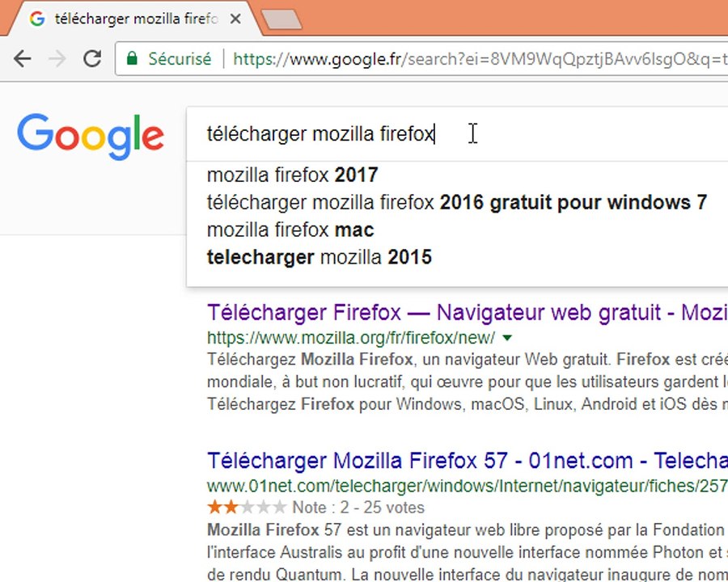The height and width of the screenshot is (582, 728).
Task: Click the 01net.com telecharger green URL
Action: pos(467,486)
